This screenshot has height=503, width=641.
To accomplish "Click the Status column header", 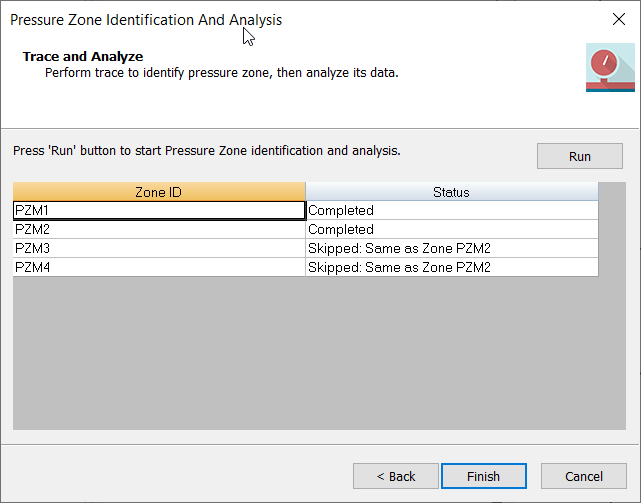I will (x=451, y=192).
